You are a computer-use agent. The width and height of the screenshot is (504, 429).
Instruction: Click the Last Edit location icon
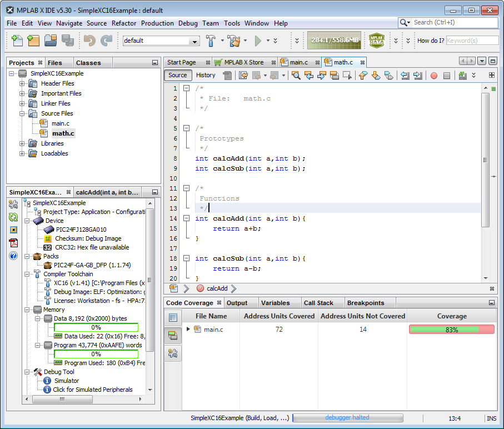[243, 75]
